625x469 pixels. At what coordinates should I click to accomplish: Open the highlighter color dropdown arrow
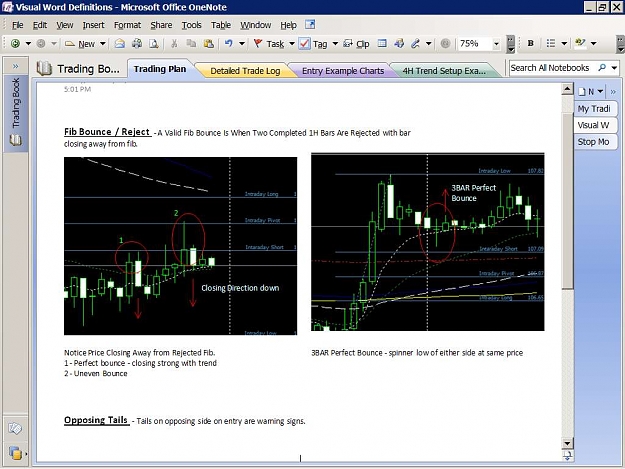point(594,43)
